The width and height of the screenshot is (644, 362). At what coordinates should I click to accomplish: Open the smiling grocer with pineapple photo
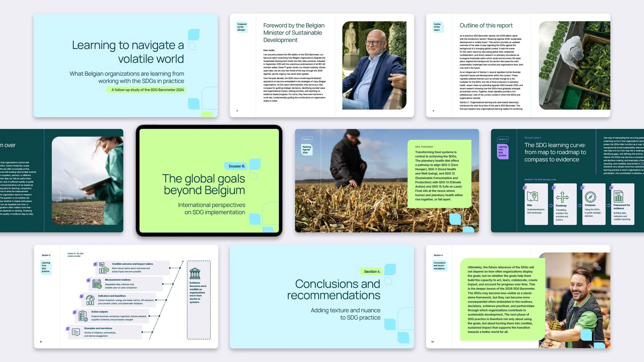(575, 300)
